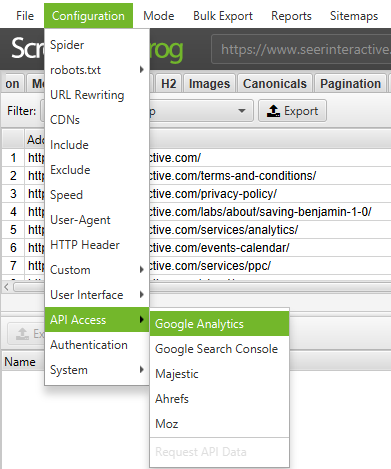
Task: Click the Export button with upload icon
Action: 292,111
